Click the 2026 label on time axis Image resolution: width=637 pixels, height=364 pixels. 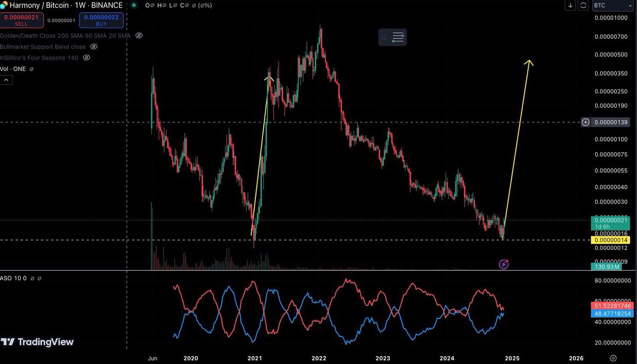click(576, 358)
